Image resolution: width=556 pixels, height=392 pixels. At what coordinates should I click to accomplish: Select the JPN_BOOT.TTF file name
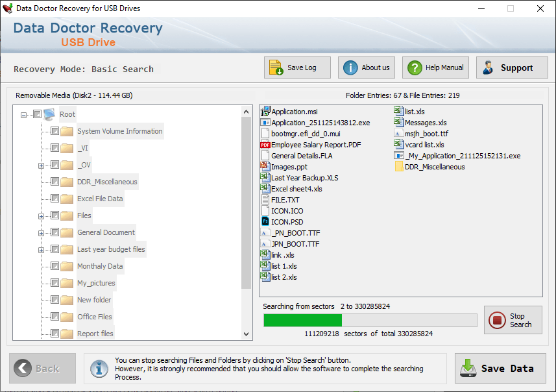click(295, 244)
